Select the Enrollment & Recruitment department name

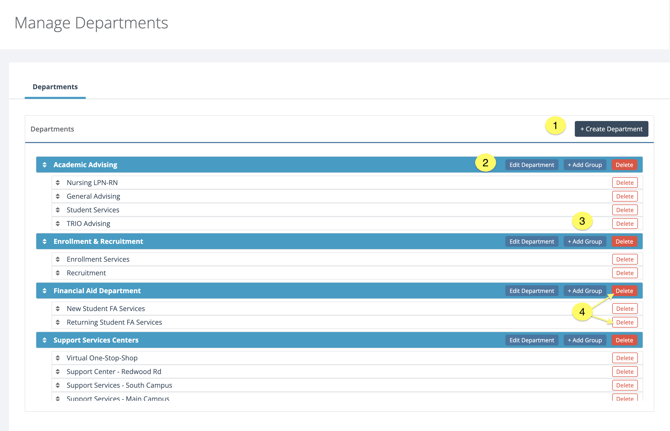point(98,242)
